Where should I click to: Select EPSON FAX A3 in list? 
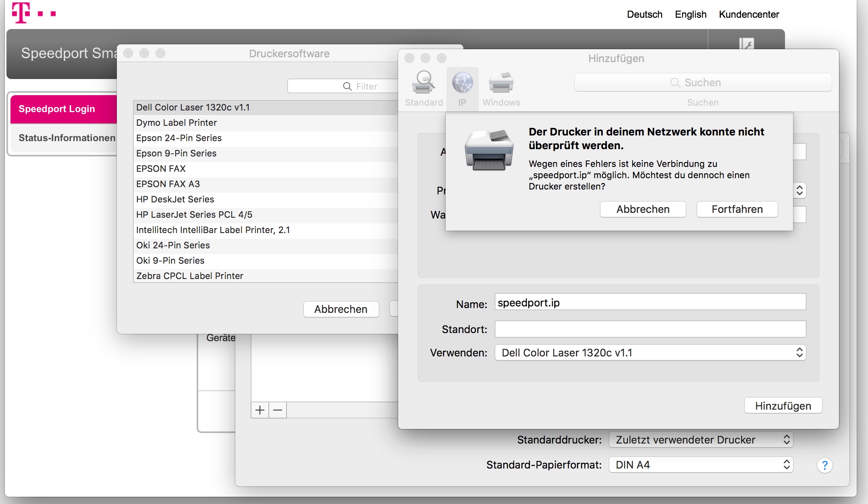click(x=266, y=184)
